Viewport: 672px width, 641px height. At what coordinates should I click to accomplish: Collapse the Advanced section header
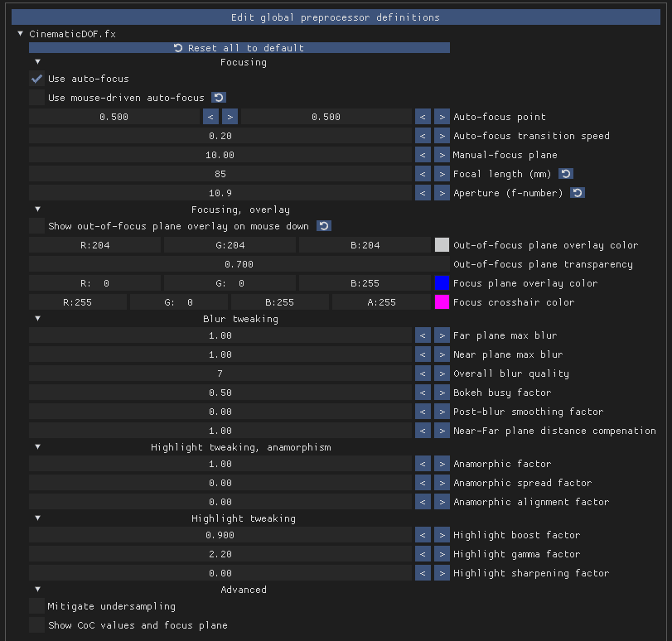coord(37,590)
